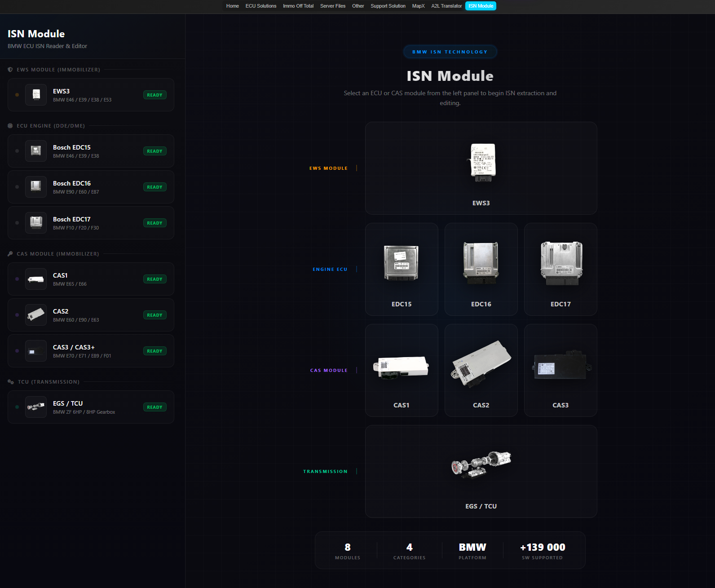Screen dimensions: 715x588
Task: Click the READY badge on EWS3 row
Action: (154, 95)
